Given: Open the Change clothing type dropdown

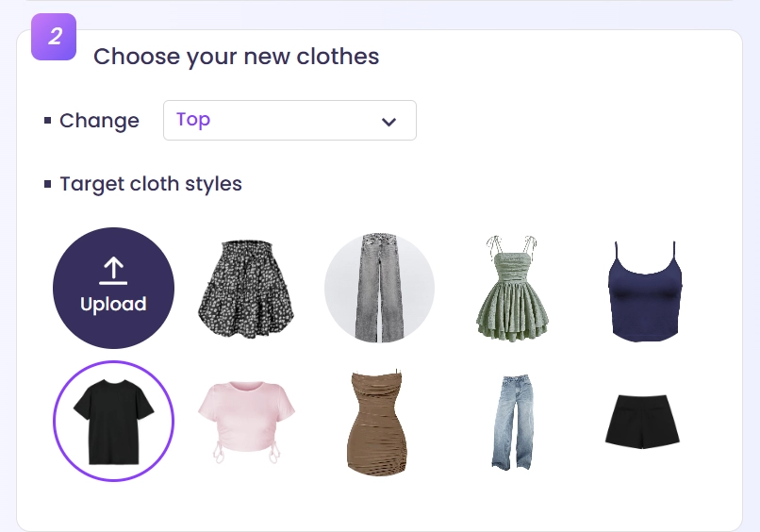Looking at the screenshot, I should point(289,121).
